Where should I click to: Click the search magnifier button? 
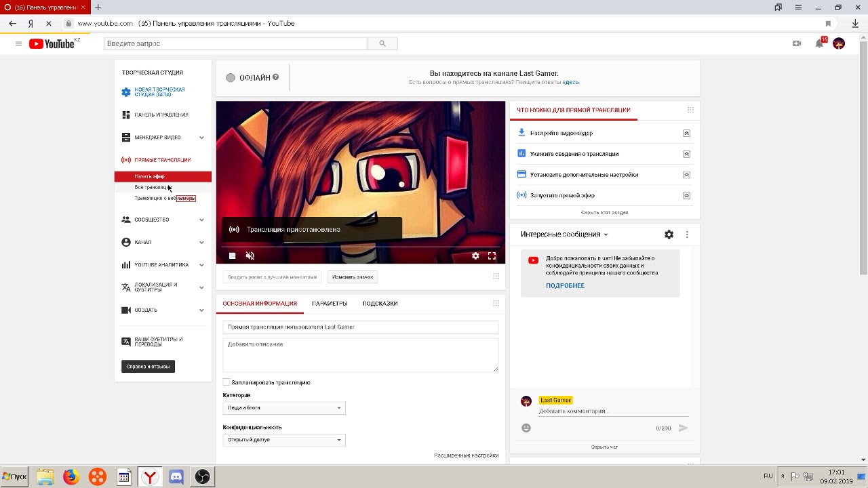coord(382,43)
